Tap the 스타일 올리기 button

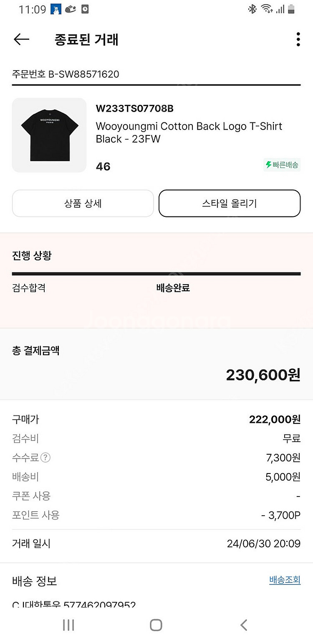click(230, 204)
